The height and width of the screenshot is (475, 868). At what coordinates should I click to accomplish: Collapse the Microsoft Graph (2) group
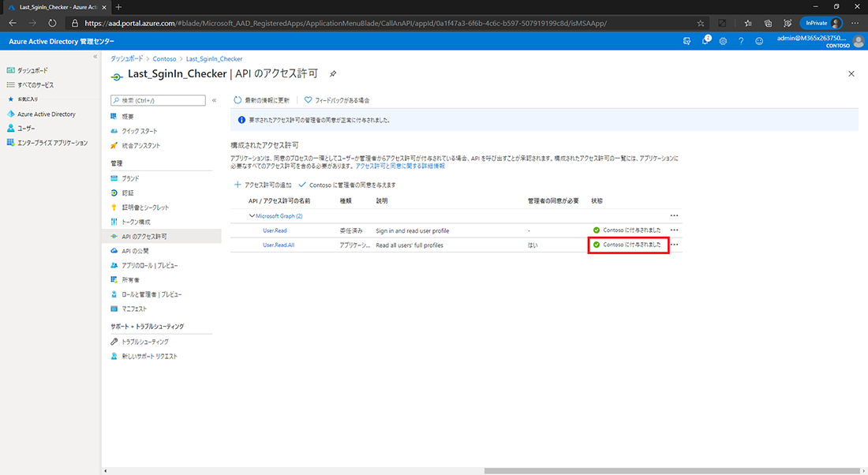pos(252,216)
